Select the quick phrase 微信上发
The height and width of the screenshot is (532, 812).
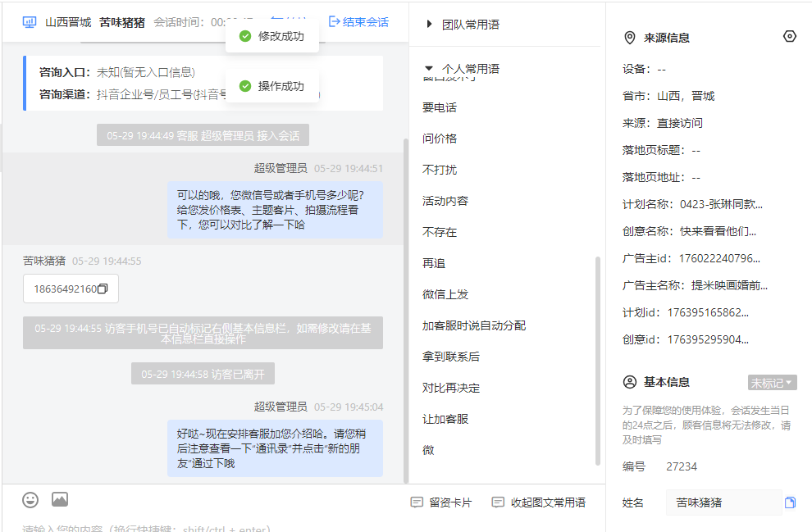(445, 294)
